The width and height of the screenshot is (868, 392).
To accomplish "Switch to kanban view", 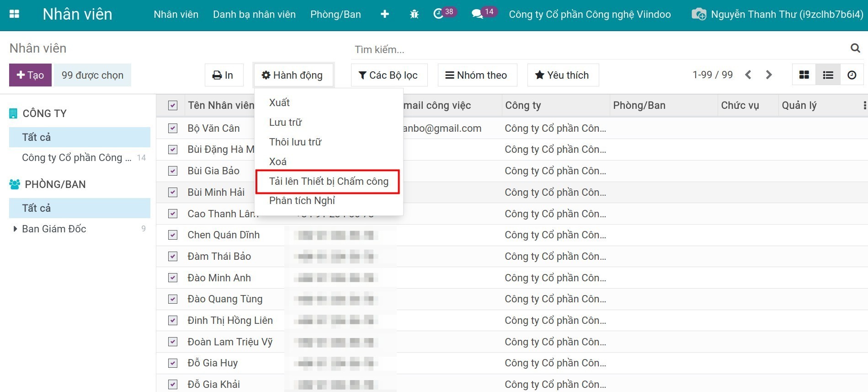I will [804, 75].
